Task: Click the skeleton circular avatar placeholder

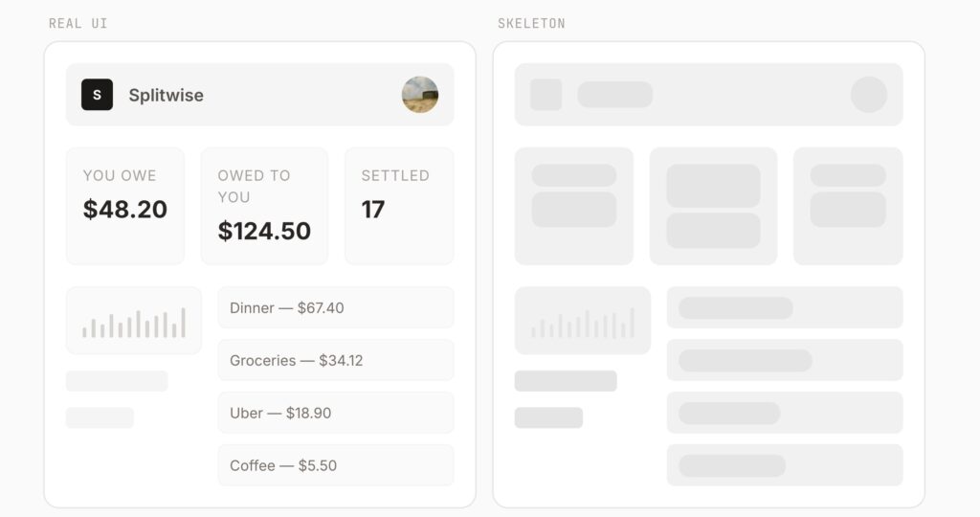Action: tap(869, 95)
